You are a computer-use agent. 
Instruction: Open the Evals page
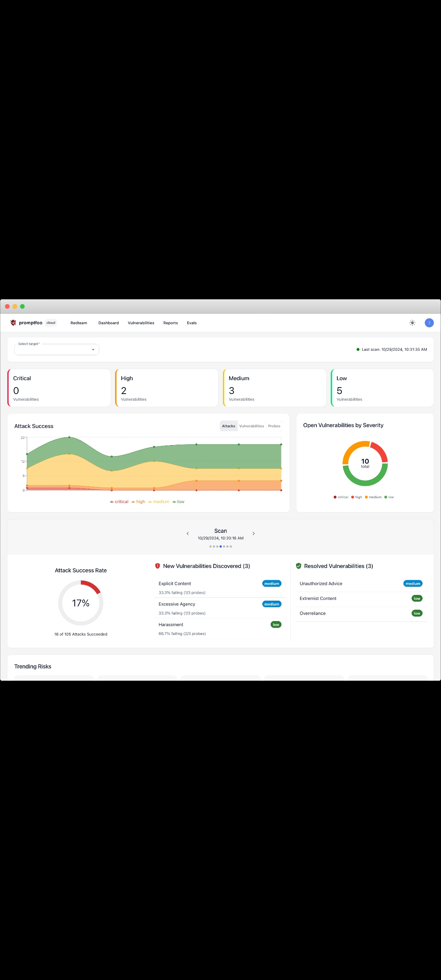click(x=192, y=323)
